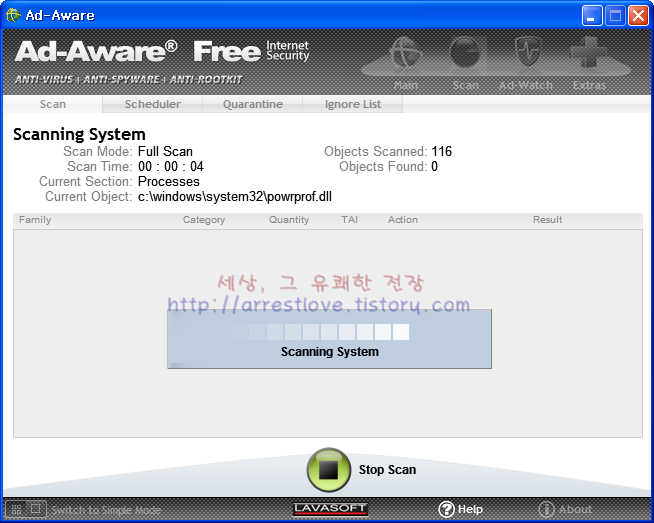Click the Stop Scan label
The height and width of the screenshot is (523, 654).
[x=387, y=470]
